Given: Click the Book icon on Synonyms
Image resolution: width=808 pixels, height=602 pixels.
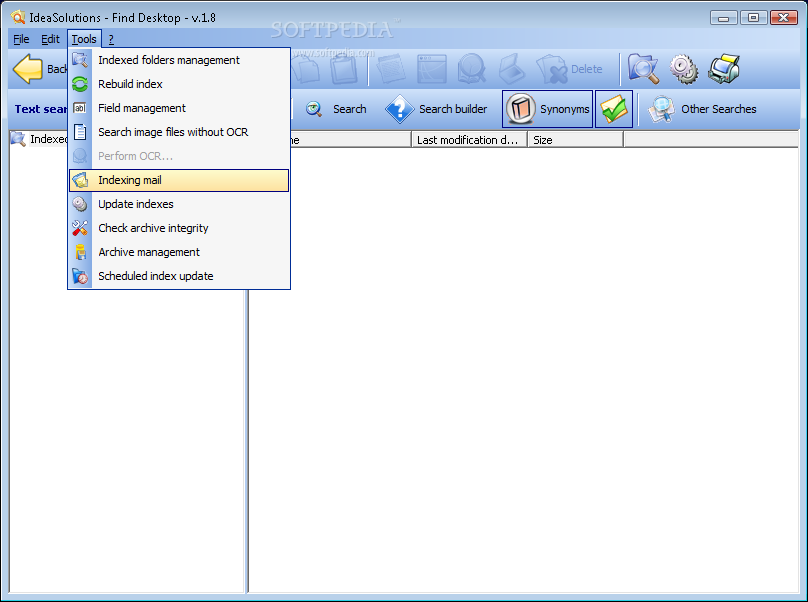Looking at the screenshot, I should click(520, 109).
